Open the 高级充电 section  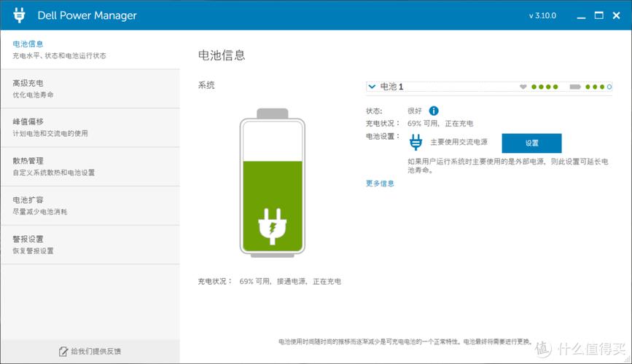[90, 89]
